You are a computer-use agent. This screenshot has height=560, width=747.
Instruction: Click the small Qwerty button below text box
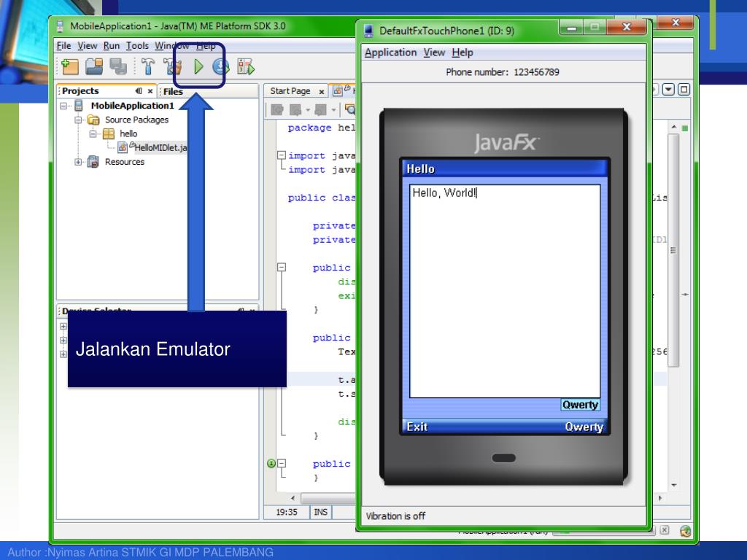click(x=580, y=405)
